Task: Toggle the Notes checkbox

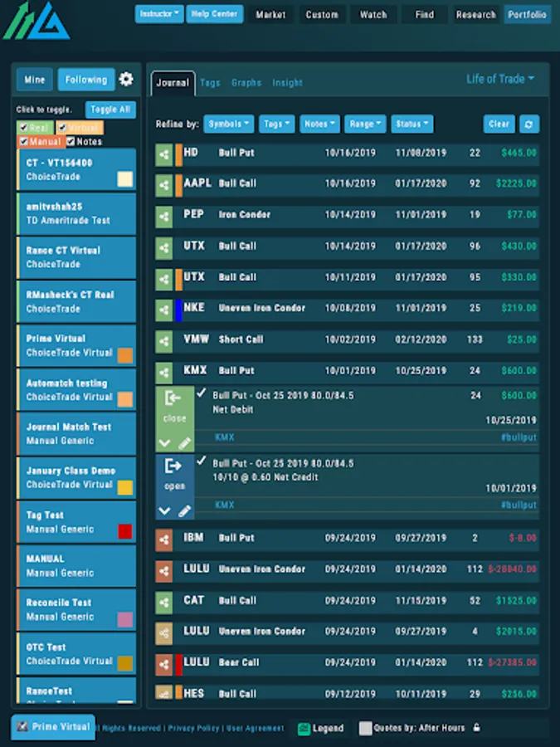Action: pos(71,141)
